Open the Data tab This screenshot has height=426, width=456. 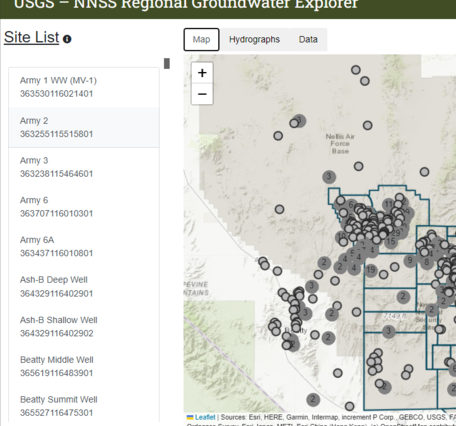[308, 40]
